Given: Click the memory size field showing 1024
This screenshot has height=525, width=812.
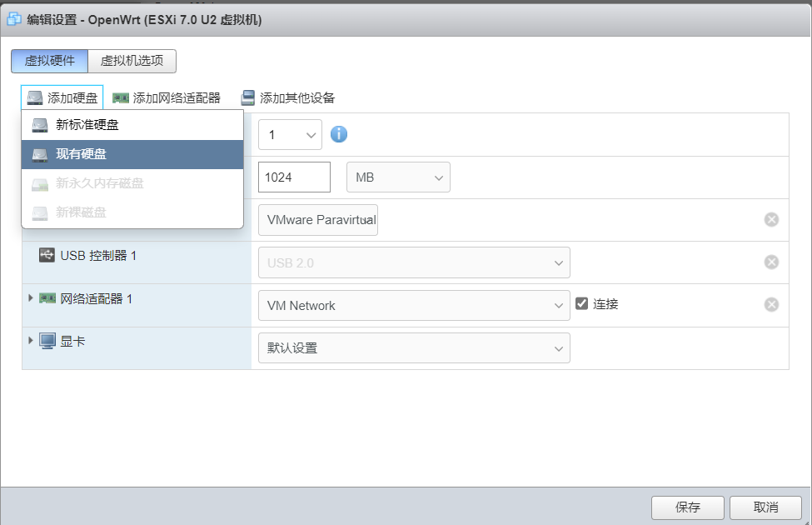Looking at the screenshot, I should click(294, 177).
